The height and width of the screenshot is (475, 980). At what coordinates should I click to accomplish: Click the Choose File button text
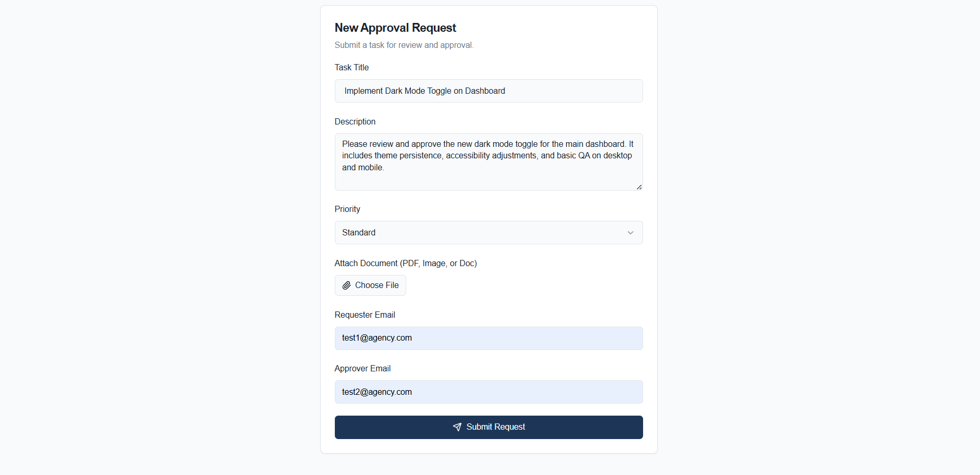376,285
